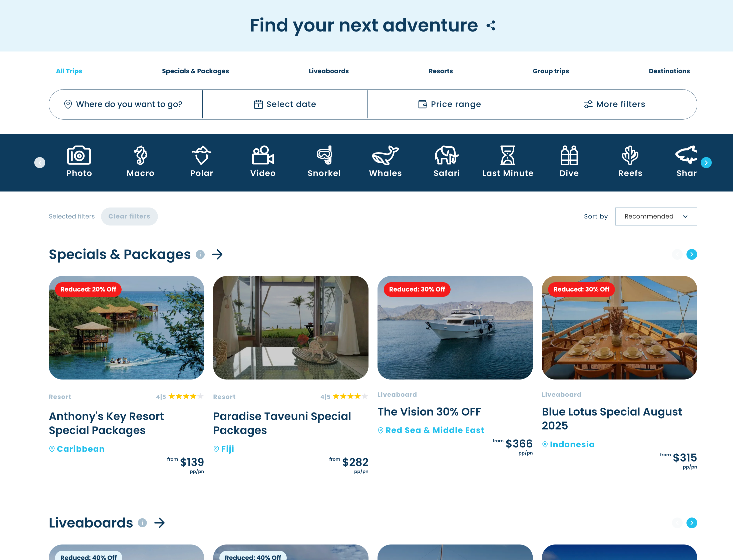Screen dimensions: 733x560
Task: Select the Whales adventure icon
Action: 385,155
